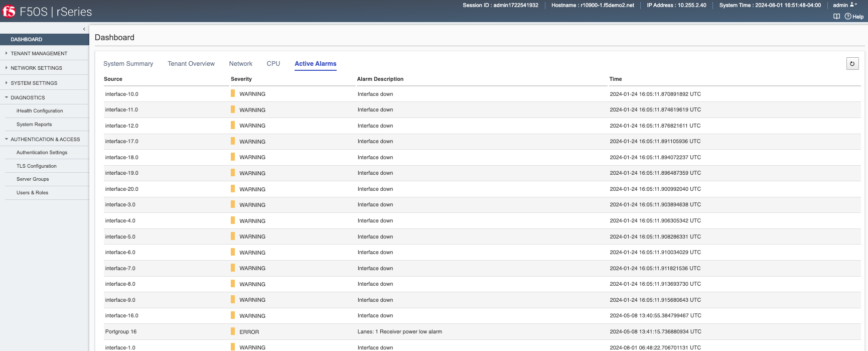Click the interface-5.0 source cell
The image size is (868, 351).
(x=120, y=237)
